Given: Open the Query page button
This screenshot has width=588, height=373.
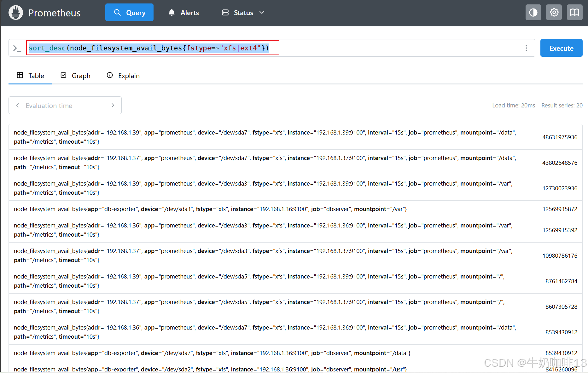Looking at the screenshot, I should [x=129, y=13].
